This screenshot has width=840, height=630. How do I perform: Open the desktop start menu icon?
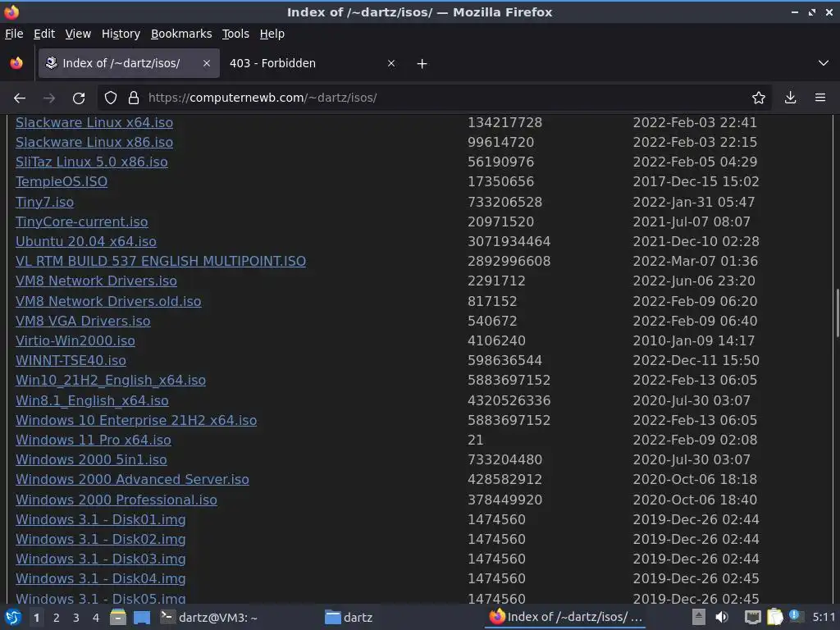[x=13, y=618]
